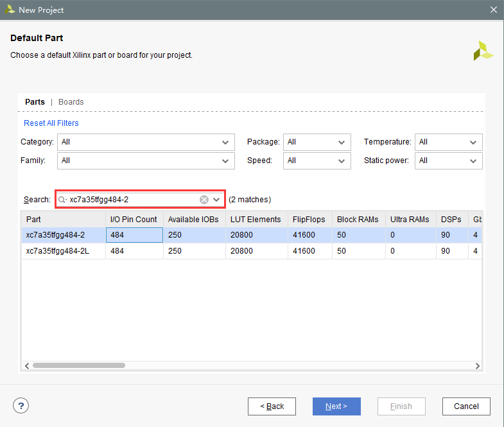Click FlipFlops value 41600 in first row
The height and width of the screenshot is (427, 504).
[310, 235]
